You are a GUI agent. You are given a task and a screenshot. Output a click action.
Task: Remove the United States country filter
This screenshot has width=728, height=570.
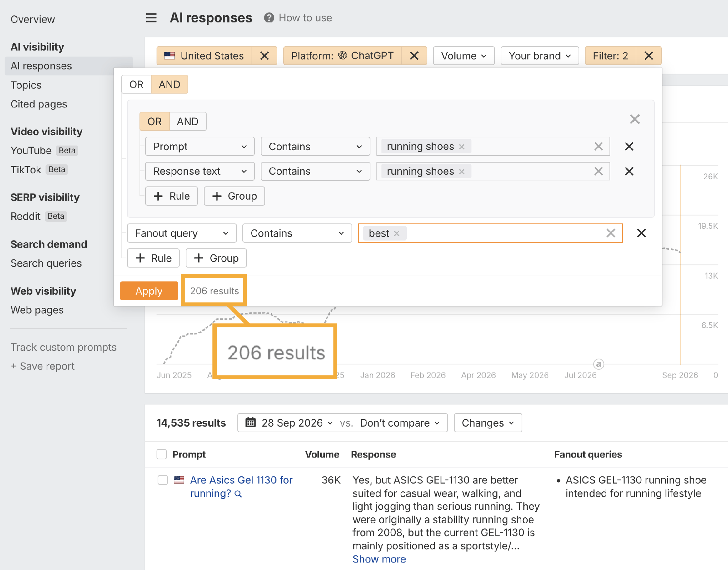pyautogui.click(x=264, y=56)
